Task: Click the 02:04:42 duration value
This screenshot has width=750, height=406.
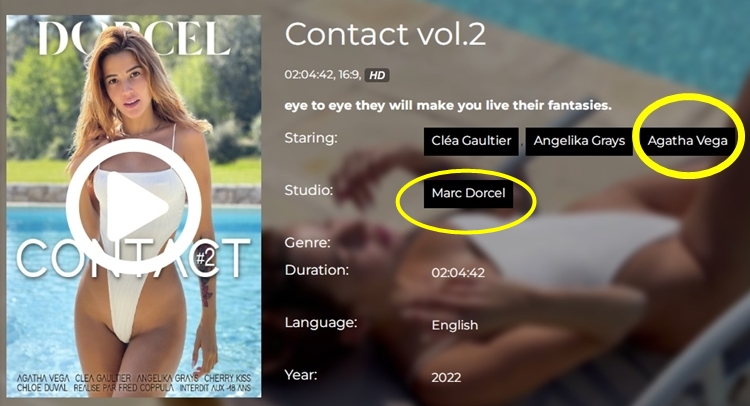Action: pyautogui.click(x=458, y=273)
